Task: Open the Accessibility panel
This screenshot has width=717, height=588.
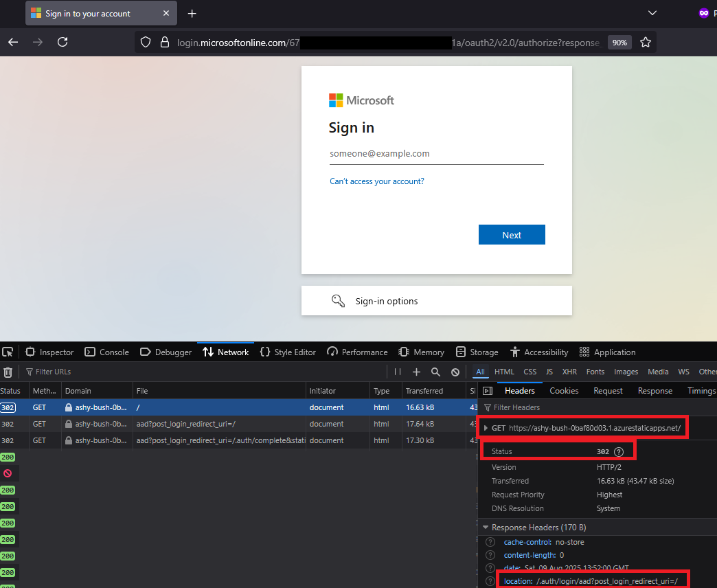Action: click(539, 352)
